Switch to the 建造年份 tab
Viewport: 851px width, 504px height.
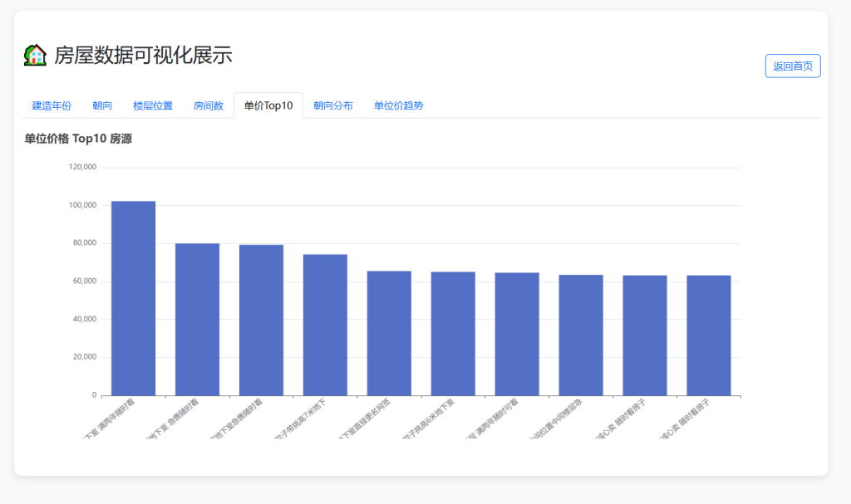click(x=52, y=105)
